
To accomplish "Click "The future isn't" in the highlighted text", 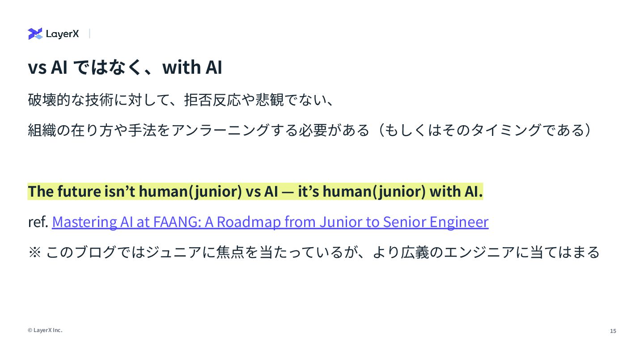I will pyautogui.click(x=82, y=191).
